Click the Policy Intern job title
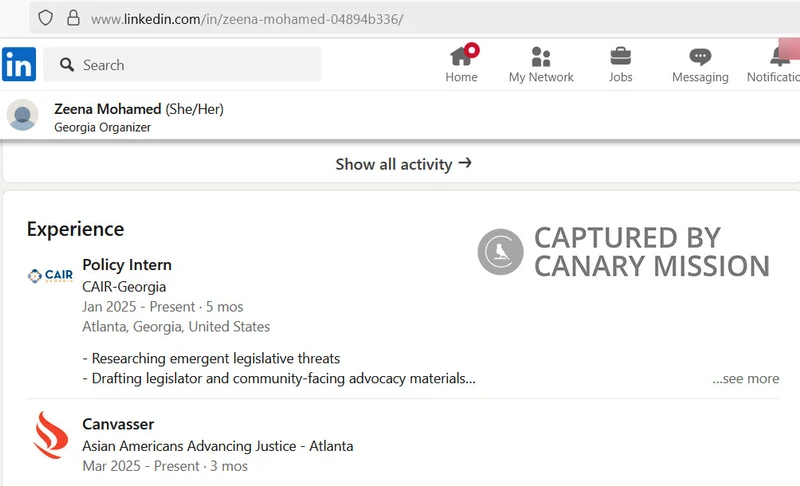This screenshot has width=800, height=486. (127, 265)
